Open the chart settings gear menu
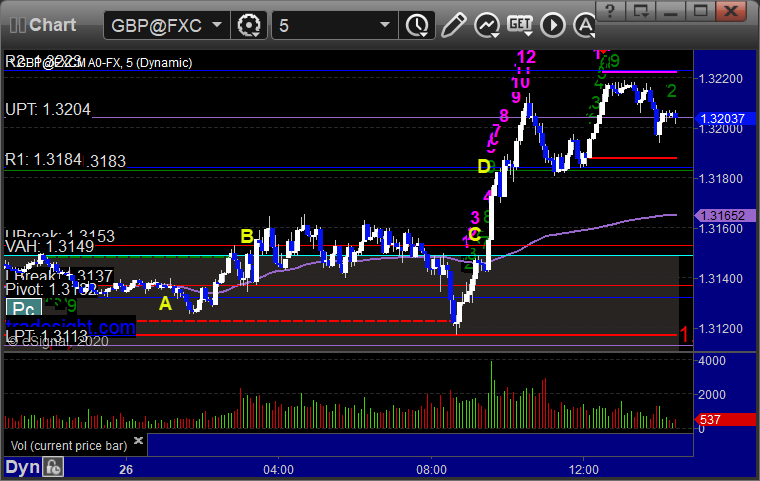 [249, 25]
